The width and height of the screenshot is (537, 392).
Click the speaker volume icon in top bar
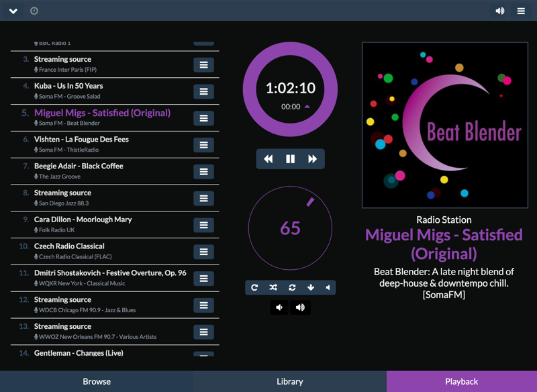(499, 11)
